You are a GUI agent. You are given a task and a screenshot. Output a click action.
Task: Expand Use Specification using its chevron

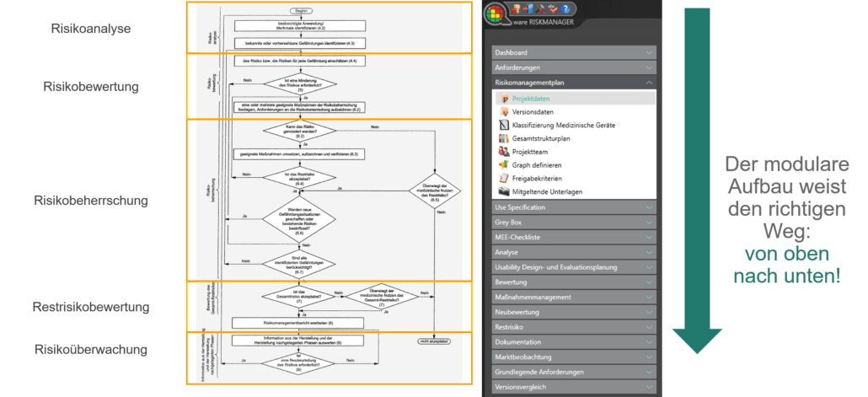tap(649, 207)
